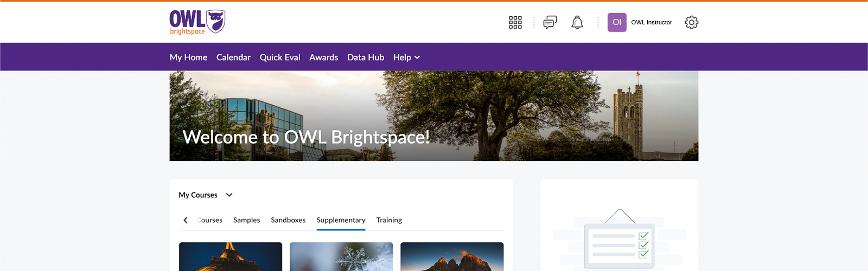Open the mountain sunset course tile
868x271 pixels.
coord(452,257)
